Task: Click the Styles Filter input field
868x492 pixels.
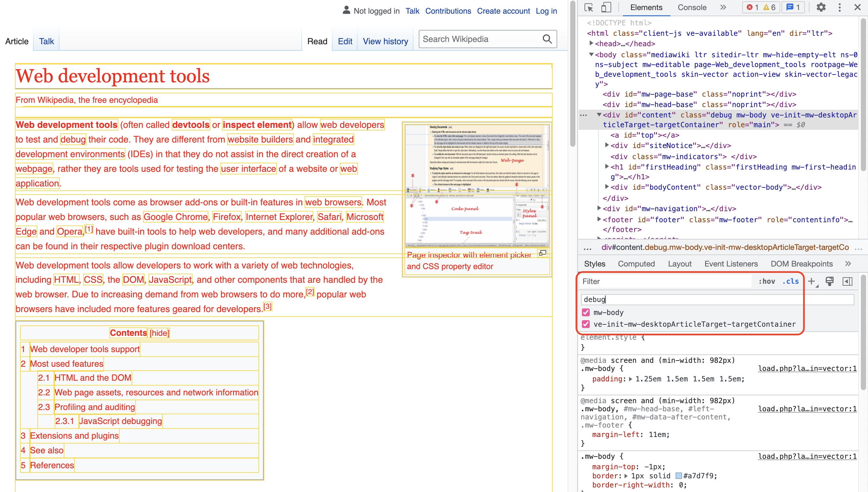Action: click(665, 281)
